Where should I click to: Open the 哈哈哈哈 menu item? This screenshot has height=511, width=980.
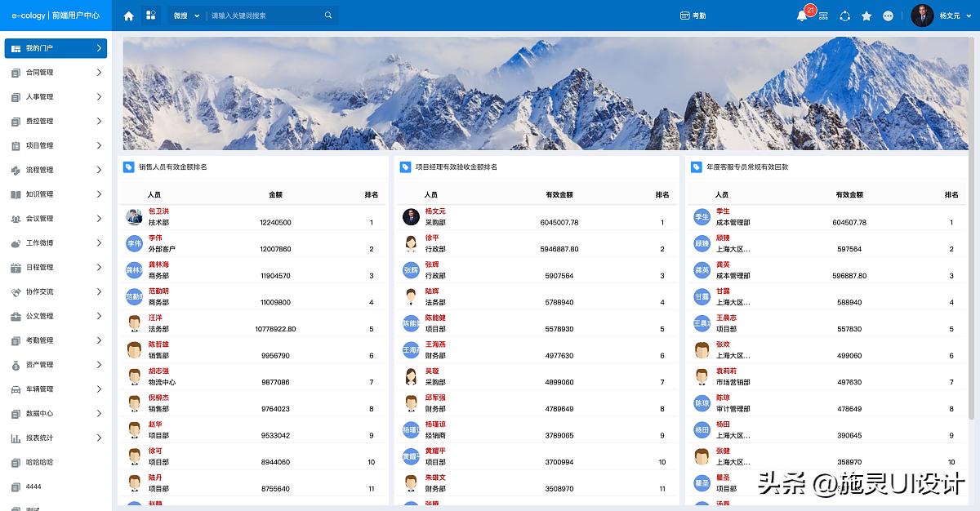56,462
